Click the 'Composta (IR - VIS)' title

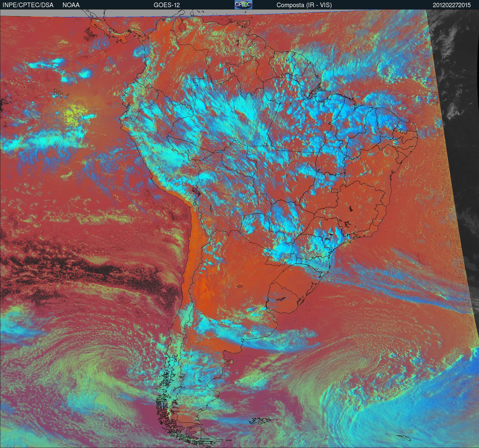click(304, 5)
